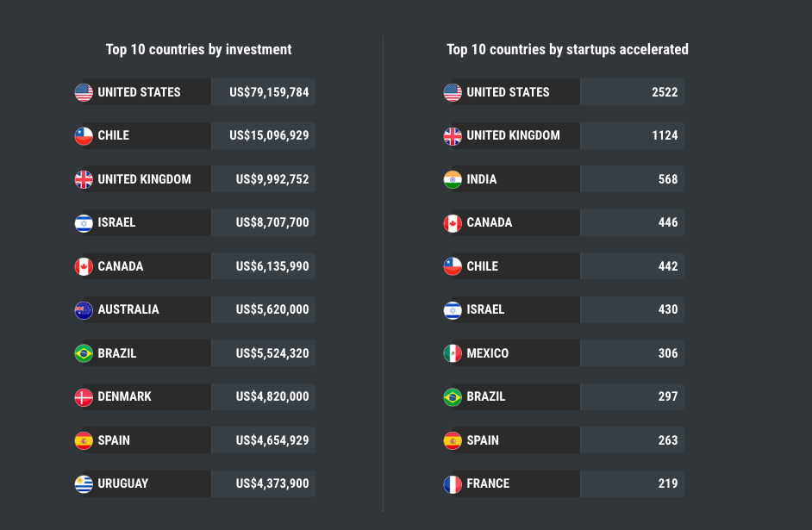Click the Mexico flag icon

point(453,353)
